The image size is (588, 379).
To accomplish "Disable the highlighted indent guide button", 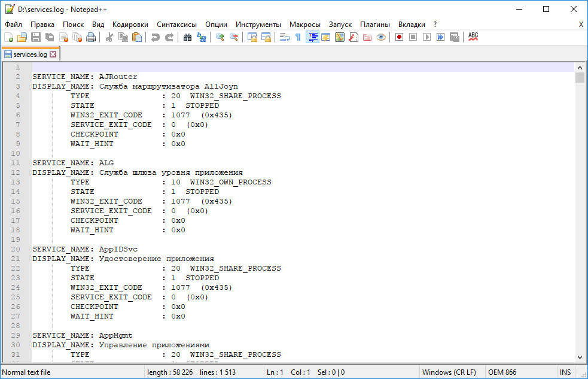I will point(312,37).
